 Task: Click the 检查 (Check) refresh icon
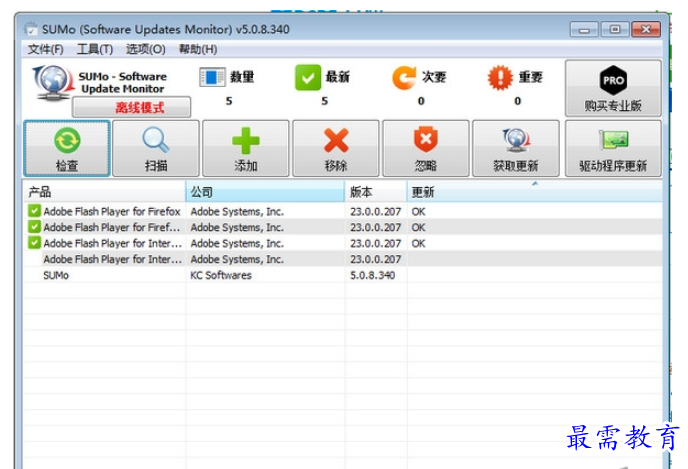click(x=67, y=141)
